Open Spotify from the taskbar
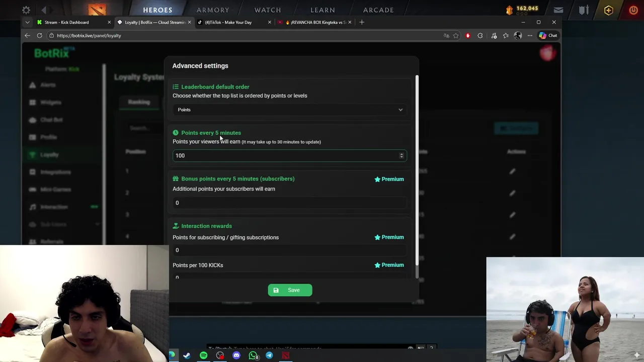Viewport: 644px width, 362px height. pyautogui.click(x=203, y=355)
